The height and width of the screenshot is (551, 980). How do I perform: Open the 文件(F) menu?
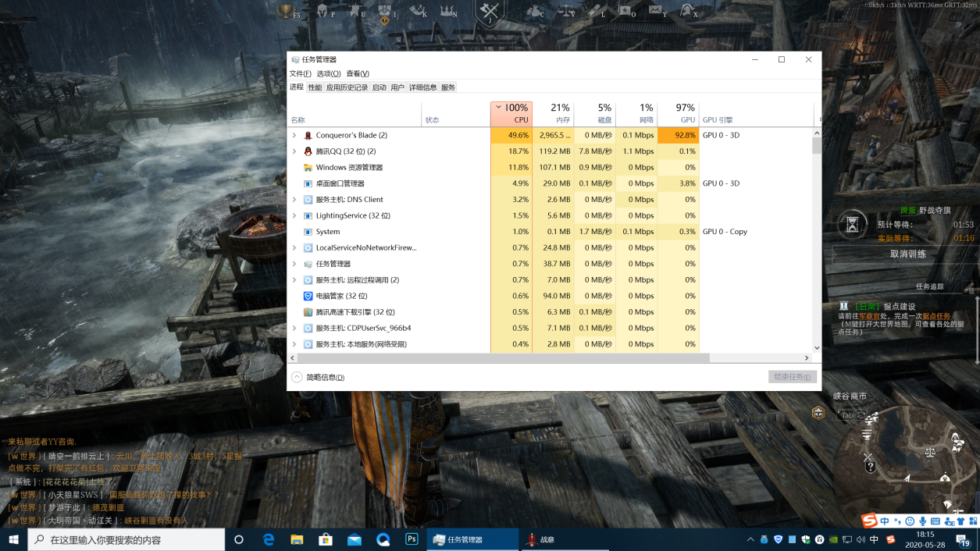click(301, 73)
